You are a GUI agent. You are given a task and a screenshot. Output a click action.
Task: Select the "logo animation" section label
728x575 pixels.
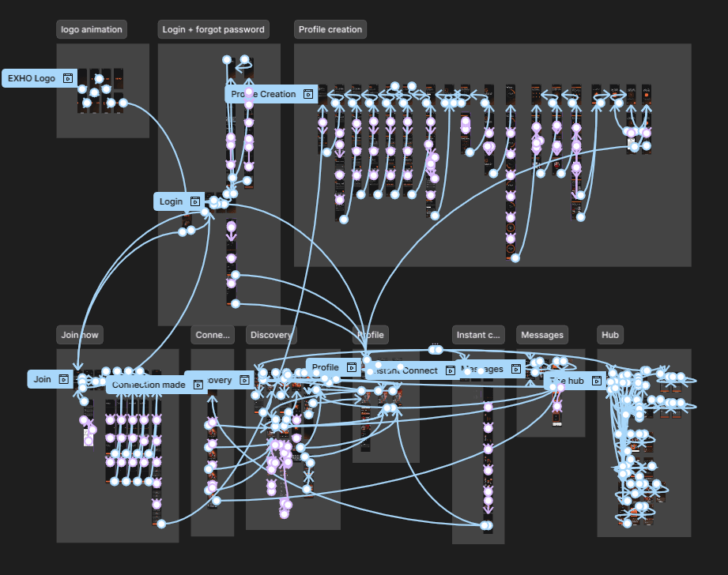(92, 29)
